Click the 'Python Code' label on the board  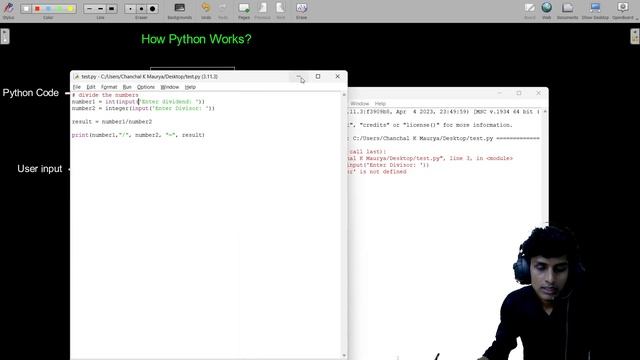31,93
